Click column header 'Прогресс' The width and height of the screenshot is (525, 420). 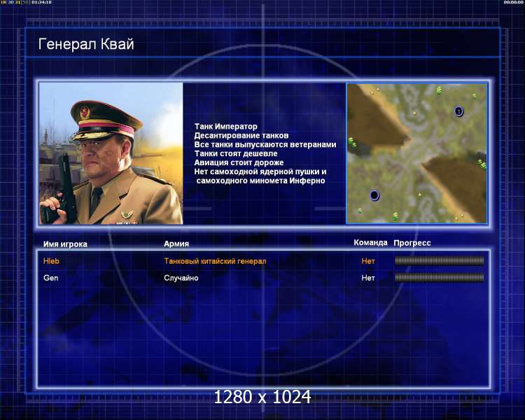[412, 243]
